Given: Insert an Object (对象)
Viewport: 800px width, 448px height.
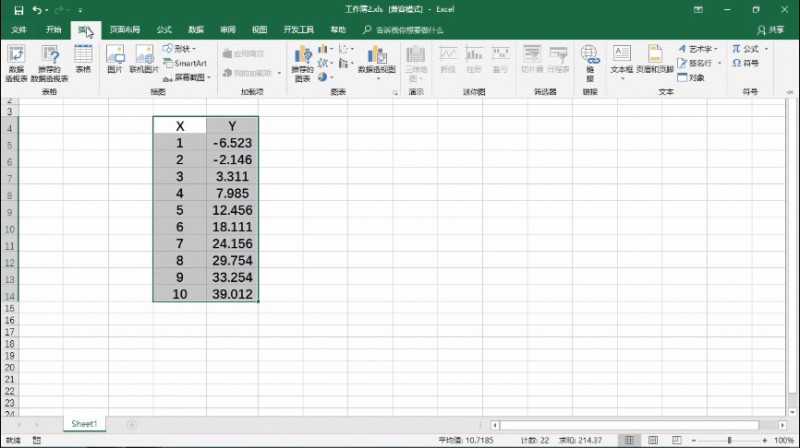Looking at the screenshot, I should (691, 78).
